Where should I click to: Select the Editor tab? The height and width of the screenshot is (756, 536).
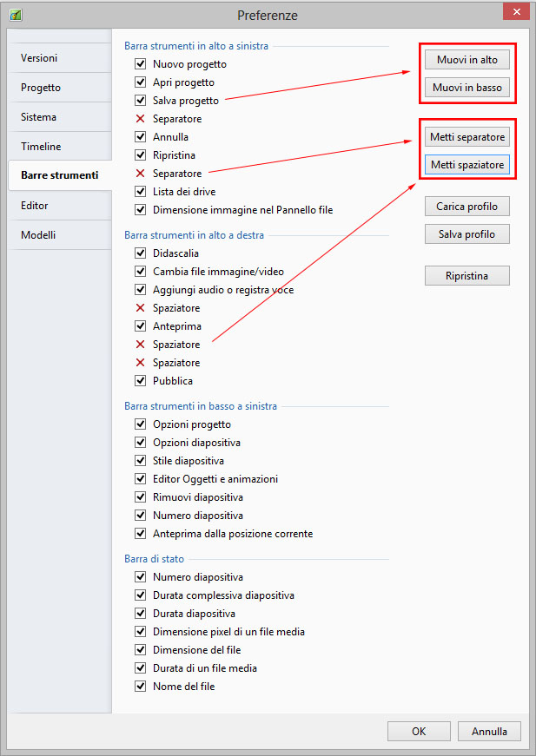(35, 206)
